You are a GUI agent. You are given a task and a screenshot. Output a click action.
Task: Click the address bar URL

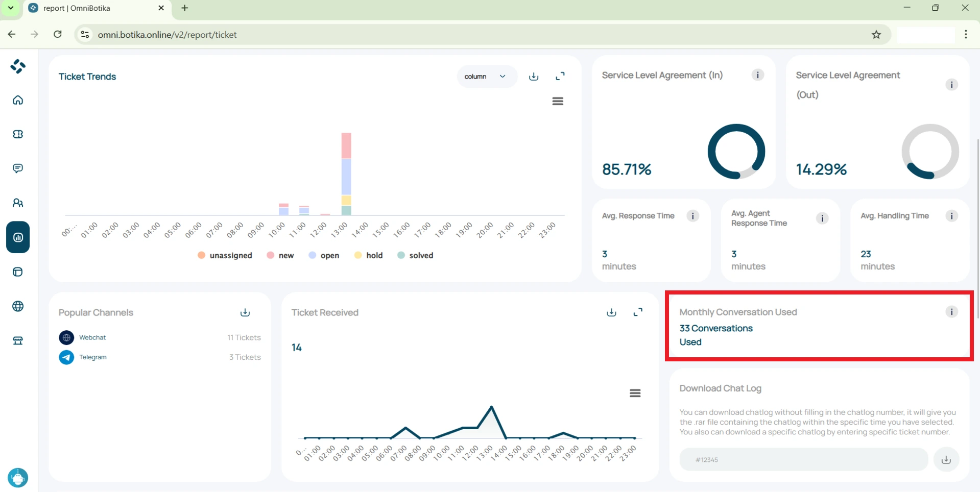point(168,35)
